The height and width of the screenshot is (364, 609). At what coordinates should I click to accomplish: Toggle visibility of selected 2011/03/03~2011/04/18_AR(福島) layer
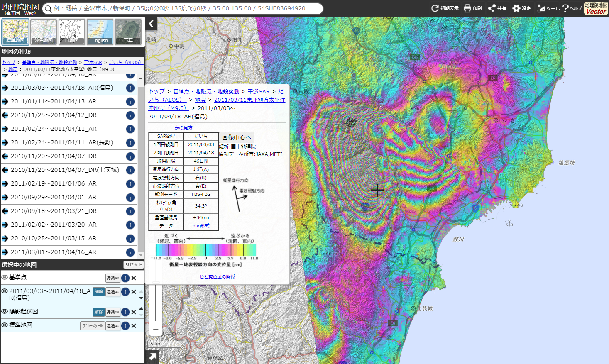pyautogui.click(x=5, y=291)
